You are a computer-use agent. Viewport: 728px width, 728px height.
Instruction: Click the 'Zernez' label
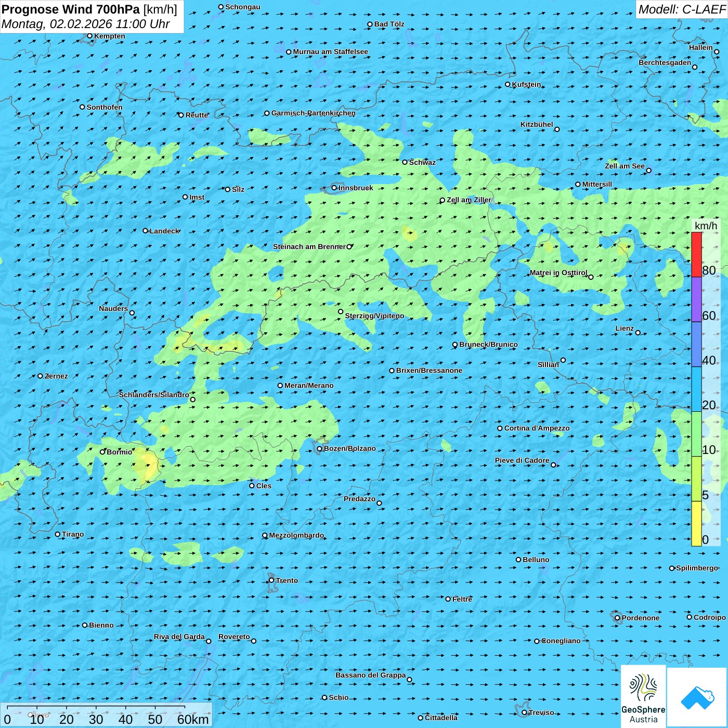tap(56, 376)
